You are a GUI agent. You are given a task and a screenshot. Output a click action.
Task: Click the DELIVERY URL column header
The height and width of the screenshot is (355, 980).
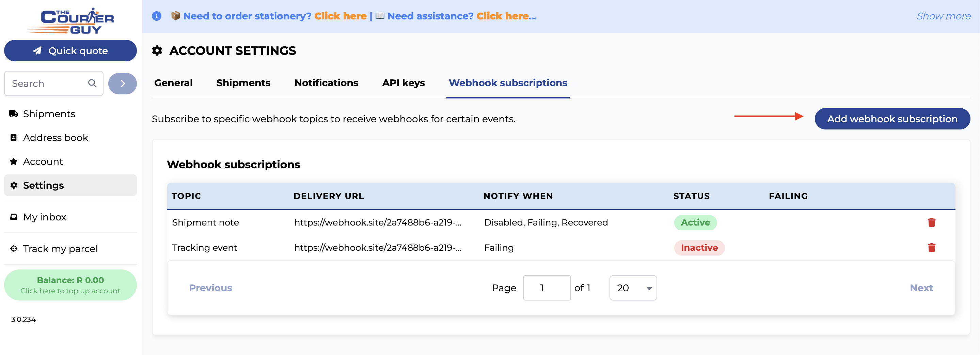coord(329,196)
